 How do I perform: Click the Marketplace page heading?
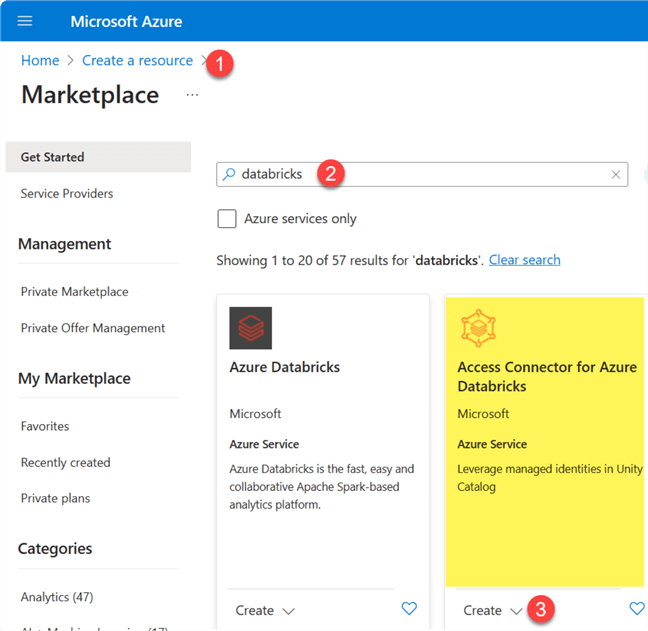[90, 95]
